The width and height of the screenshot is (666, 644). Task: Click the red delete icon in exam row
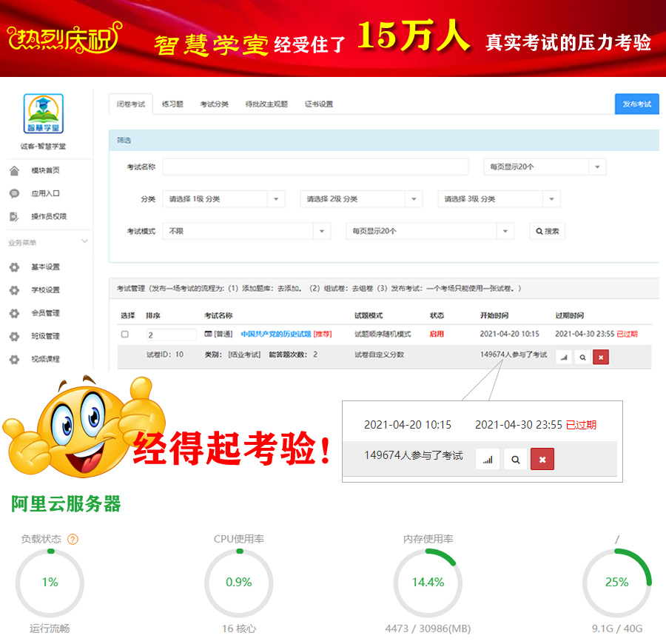click(601, 358)
